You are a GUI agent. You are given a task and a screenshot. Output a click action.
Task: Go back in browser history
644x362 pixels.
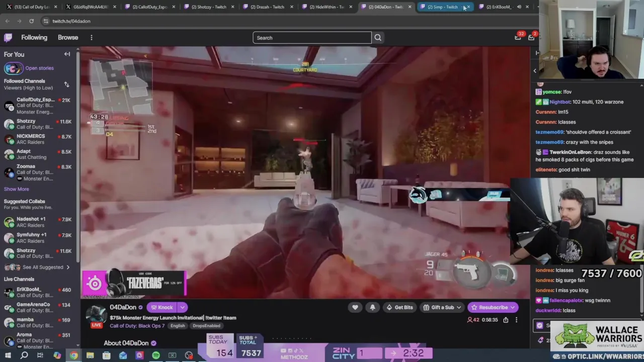(x=8, y=21)
